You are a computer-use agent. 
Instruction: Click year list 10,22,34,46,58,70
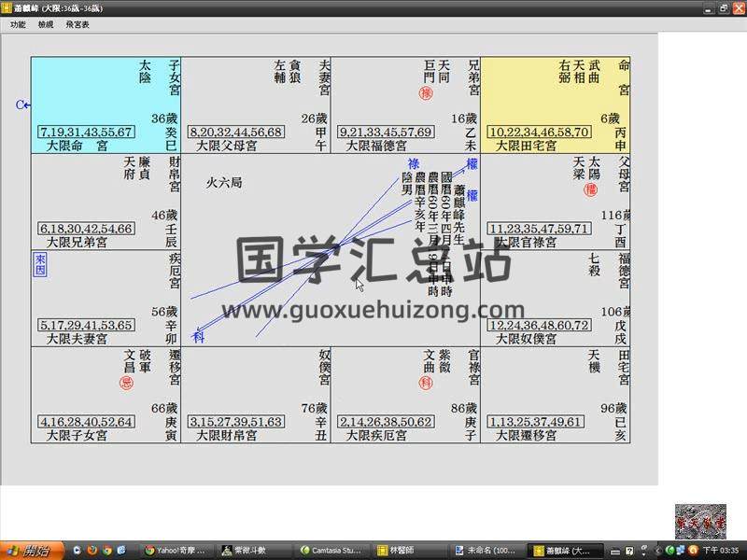click(540, 132)
